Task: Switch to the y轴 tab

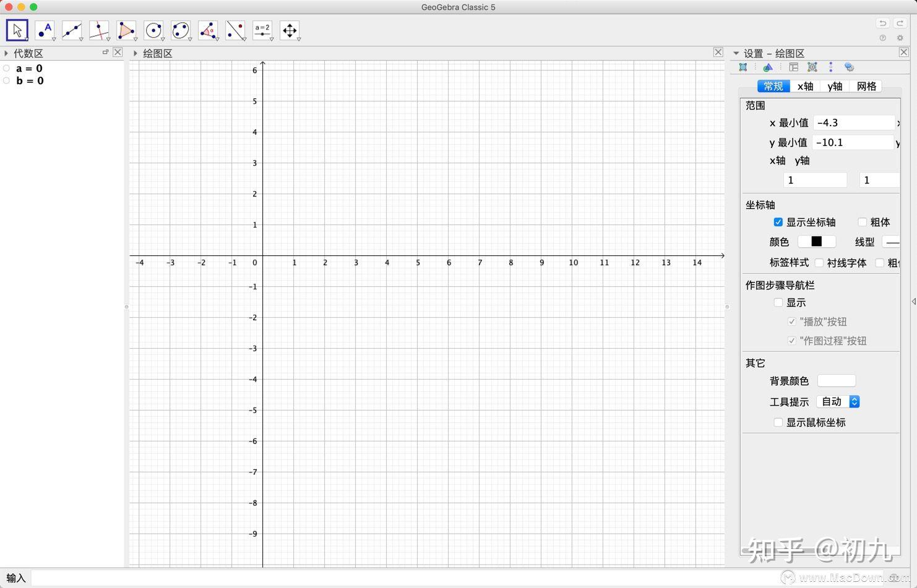Action: point(835,87)
